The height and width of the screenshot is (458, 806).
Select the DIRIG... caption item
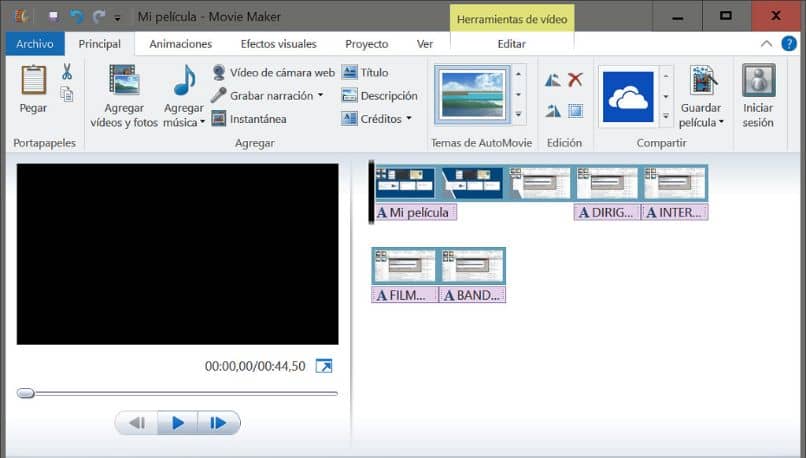[607, 212]
